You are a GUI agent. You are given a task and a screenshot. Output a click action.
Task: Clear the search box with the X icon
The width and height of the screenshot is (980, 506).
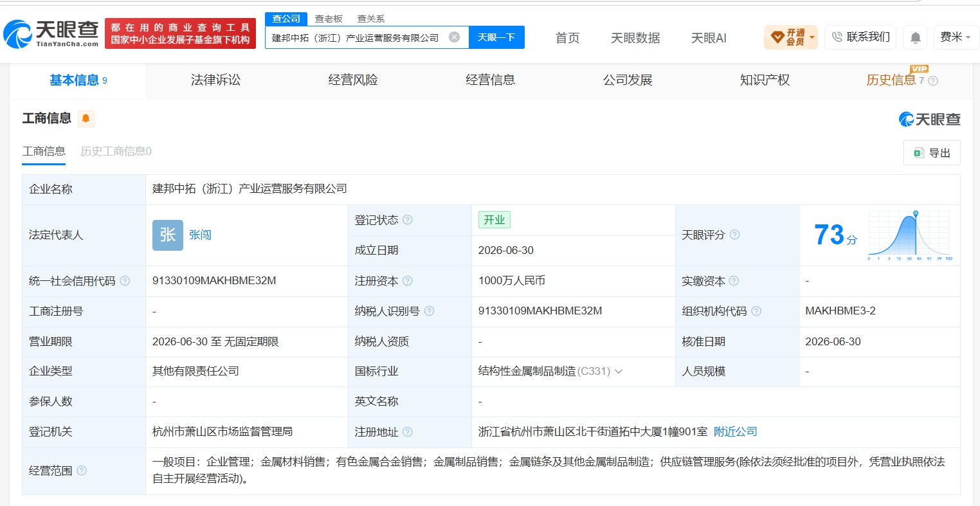tap(454, 37)
